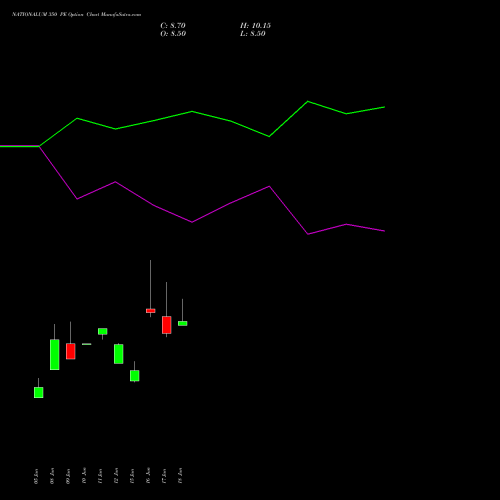Click the 08 Jan date label
The height and width of the screenshot is (500, 500).
tap(52, 476)
